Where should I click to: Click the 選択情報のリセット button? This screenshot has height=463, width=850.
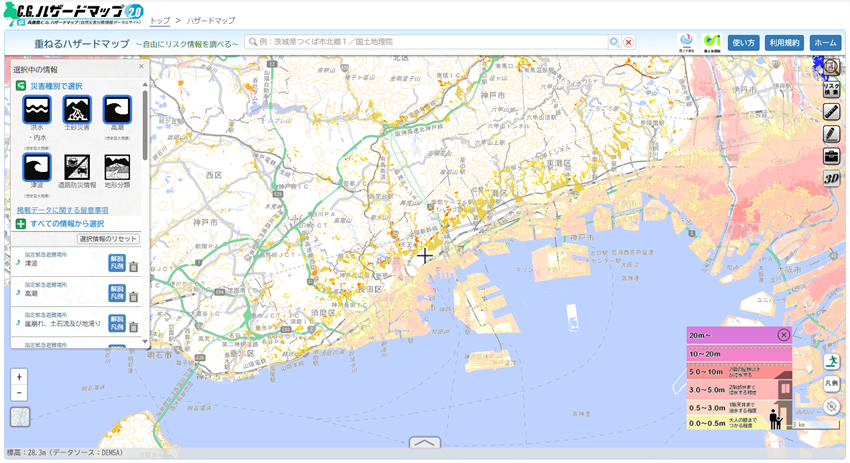[x=109, y=239]
